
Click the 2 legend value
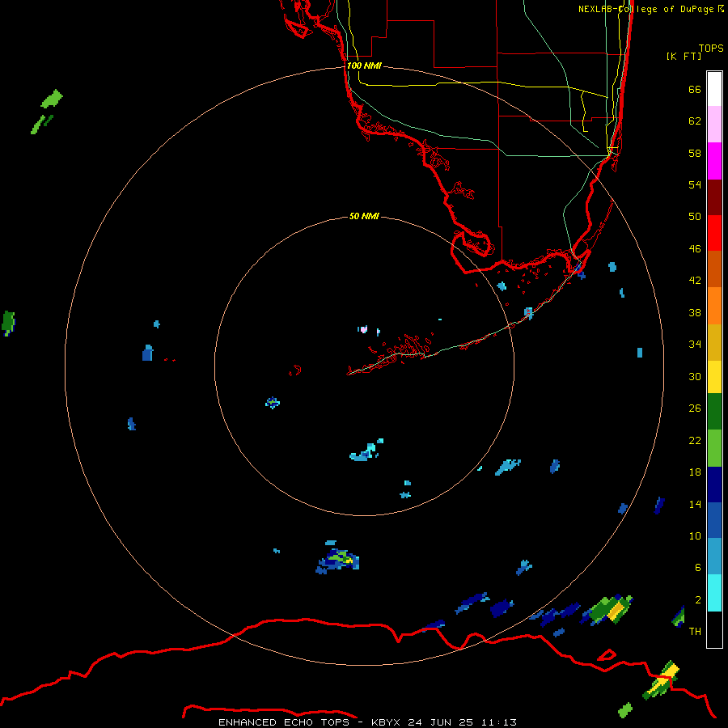(x=698, y=600)
